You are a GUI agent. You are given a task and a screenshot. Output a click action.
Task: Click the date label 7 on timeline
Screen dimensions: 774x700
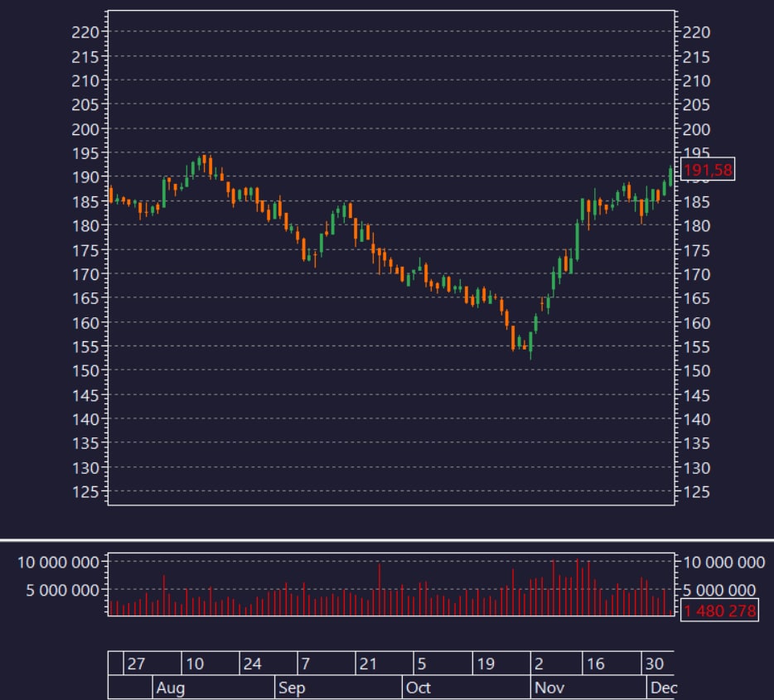tap(306, 664)
